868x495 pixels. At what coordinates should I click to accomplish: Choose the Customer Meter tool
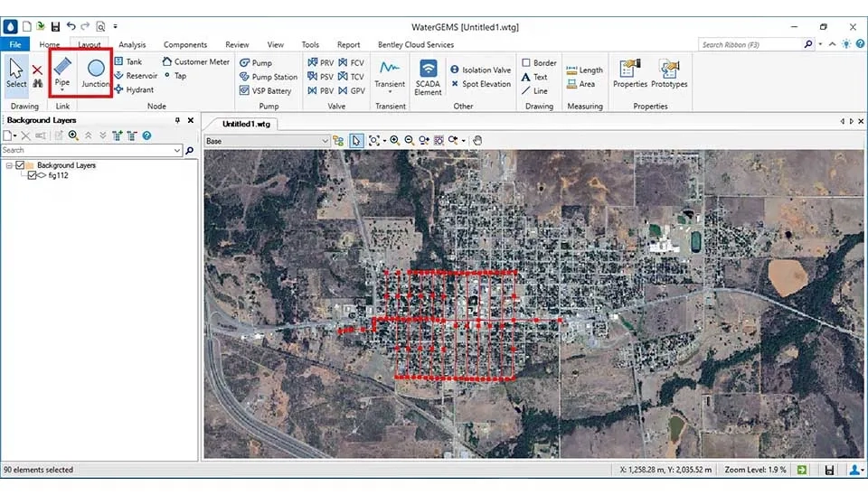pyautogui.click(x=196, y=61)
